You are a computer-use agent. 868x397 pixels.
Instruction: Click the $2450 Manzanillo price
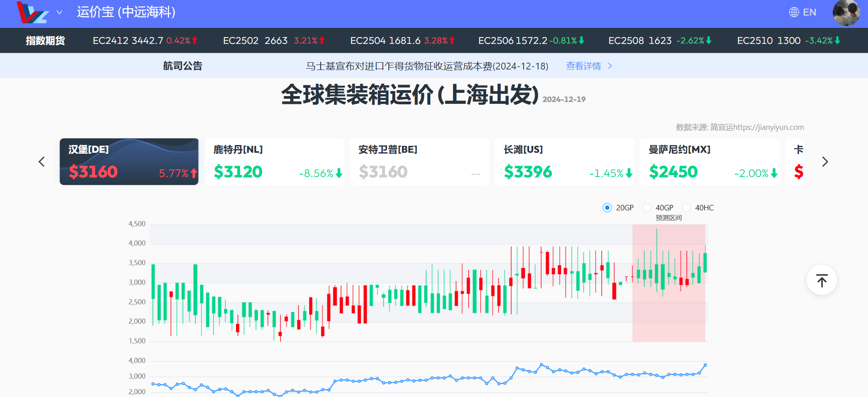pyautogui.click(x=673, y=172)
